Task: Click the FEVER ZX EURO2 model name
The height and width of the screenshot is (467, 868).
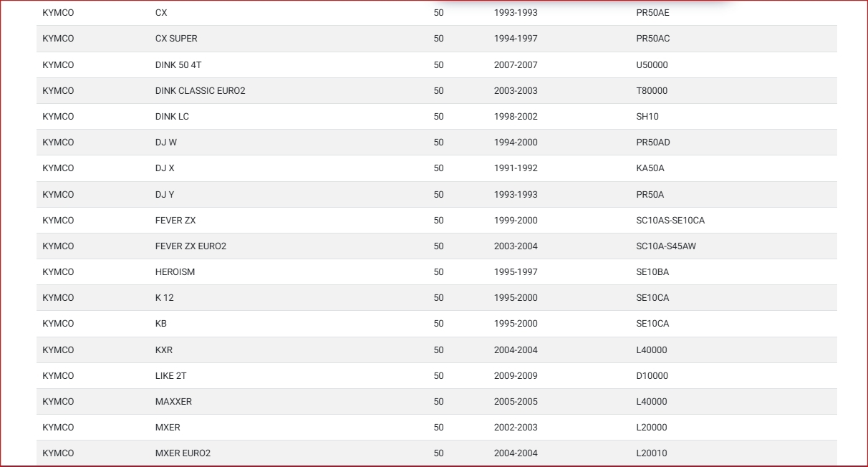Action: click(191, 246)
